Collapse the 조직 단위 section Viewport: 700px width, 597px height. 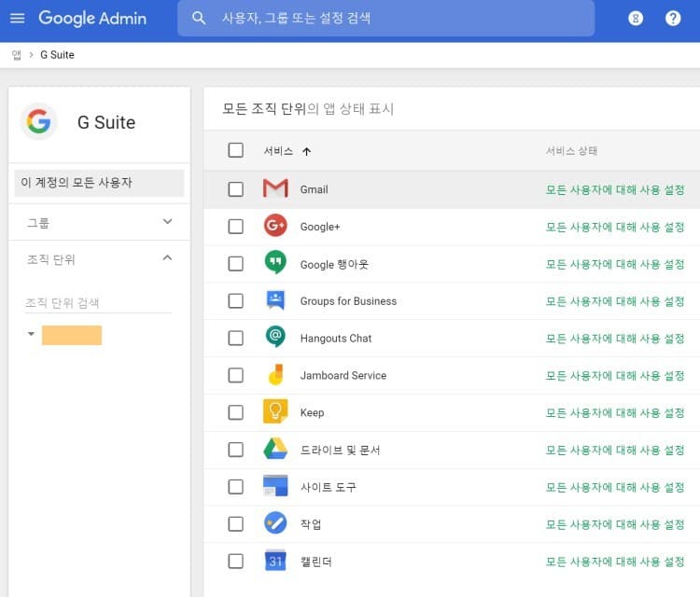[x=168, y=258]
